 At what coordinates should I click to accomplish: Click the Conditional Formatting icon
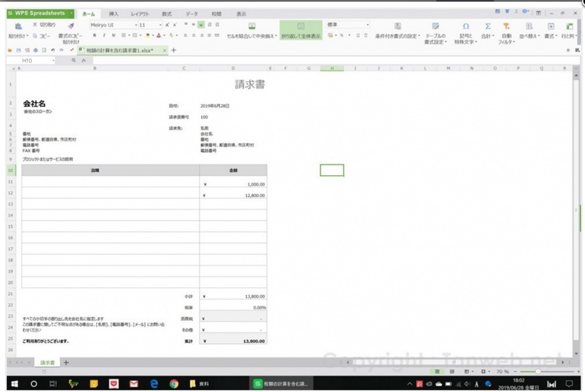click(x=398, y=26)
